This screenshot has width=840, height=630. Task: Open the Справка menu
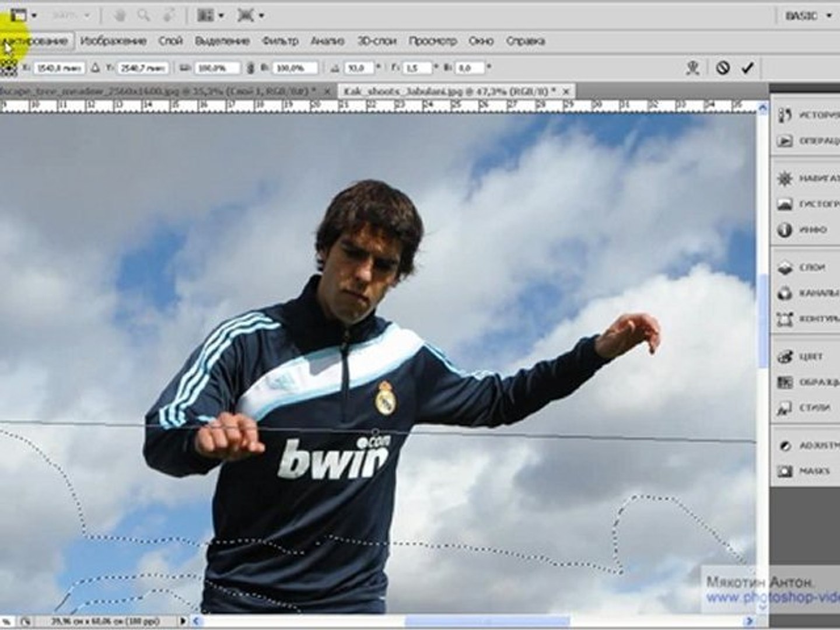[526, 41]
